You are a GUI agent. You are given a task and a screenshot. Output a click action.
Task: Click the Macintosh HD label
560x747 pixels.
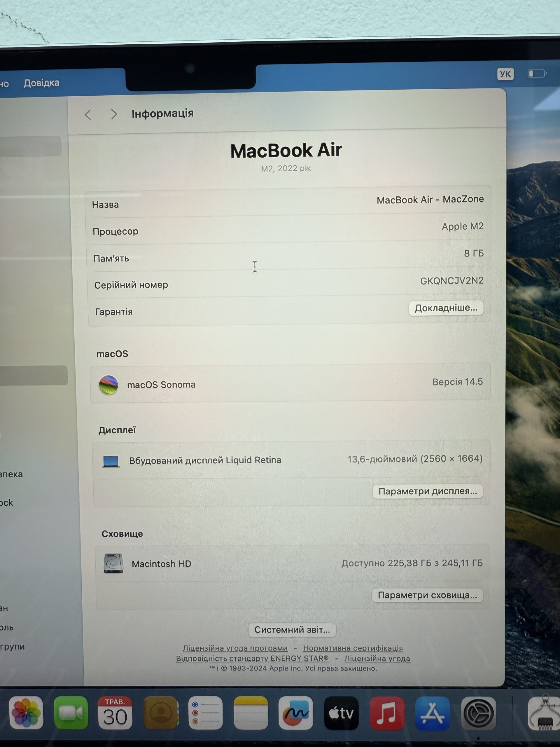(x=161, y=564)
